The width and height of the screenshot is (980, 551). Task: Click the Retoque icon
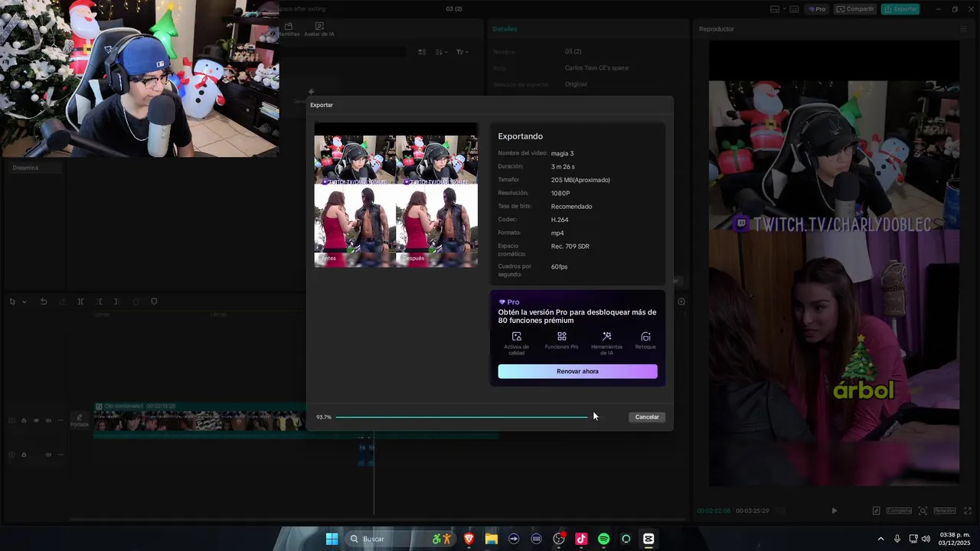pos(645,337)
